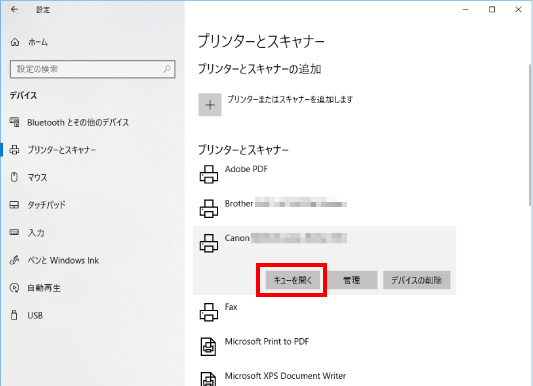Image resolution: width=533 pixels, height=386 pixels.
Task: Open the 入力 settings page
Action: coord(36,233)
